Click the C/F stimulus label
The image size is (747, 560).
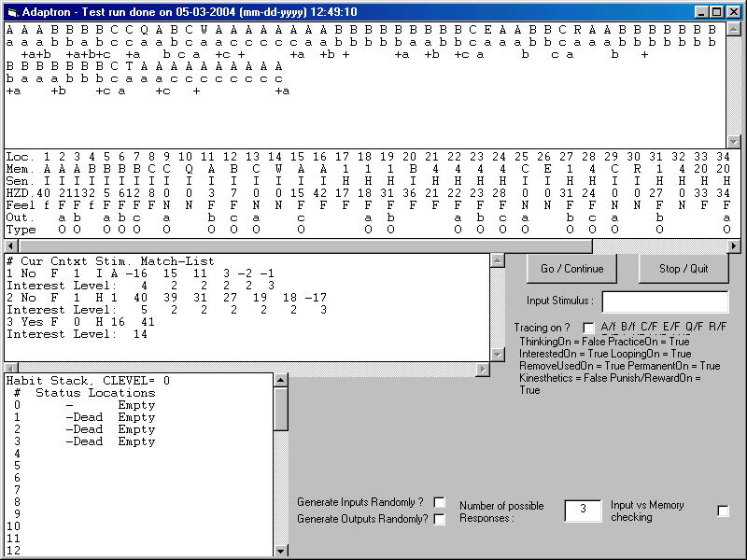pyautogui.click(x=649, y=327)
